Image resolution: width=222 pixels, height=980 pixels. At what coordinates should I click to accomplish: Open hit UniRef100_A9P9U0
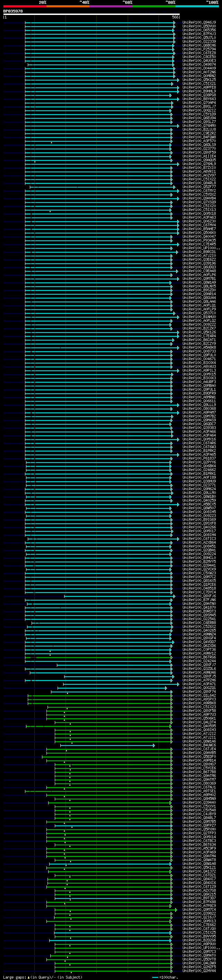[199, 944]
